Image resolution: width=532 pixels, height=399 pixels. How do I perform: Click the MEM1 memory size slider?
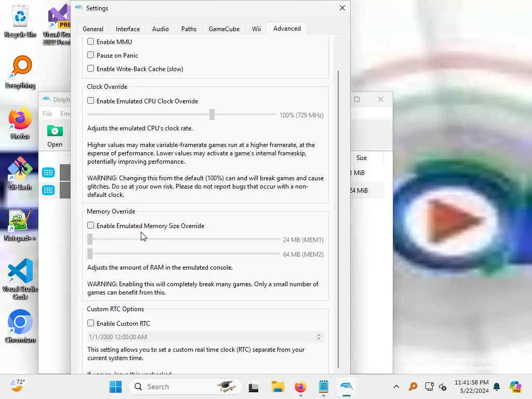point(183,239)
